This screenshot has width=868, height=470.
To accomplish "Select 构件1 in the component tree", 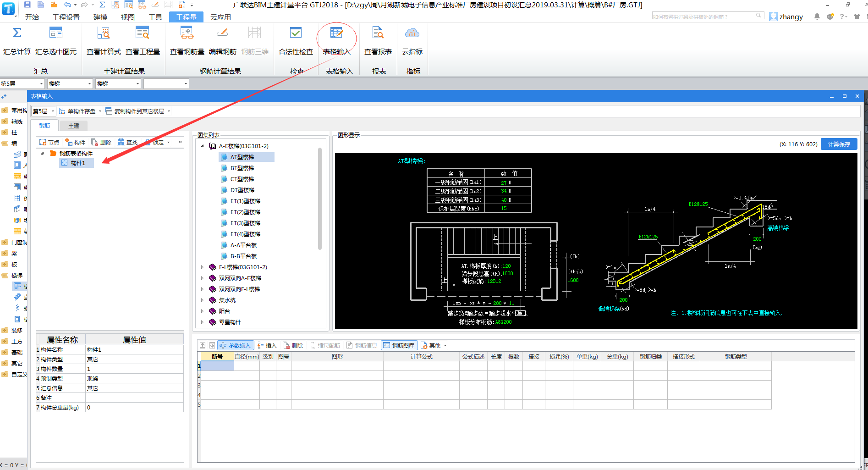I will pyautogui.click(x=77, y=163).
